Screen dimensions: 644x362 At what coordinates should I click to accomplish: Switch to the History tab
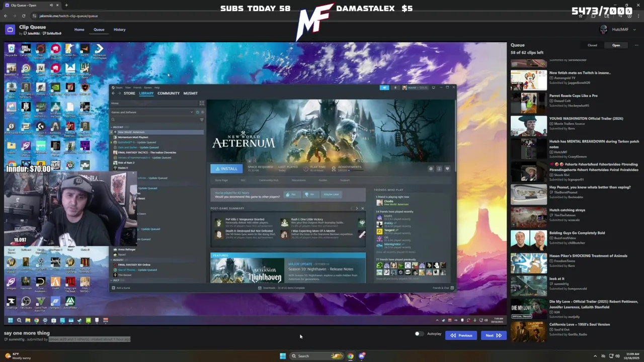click(119, 29)
